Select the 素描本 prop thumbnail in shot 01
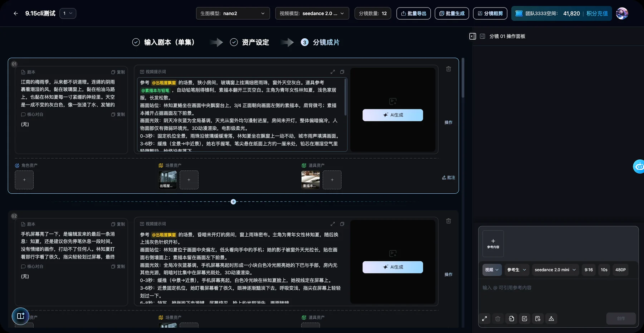This screenshot has width=644, height=333. click(311, 180)
